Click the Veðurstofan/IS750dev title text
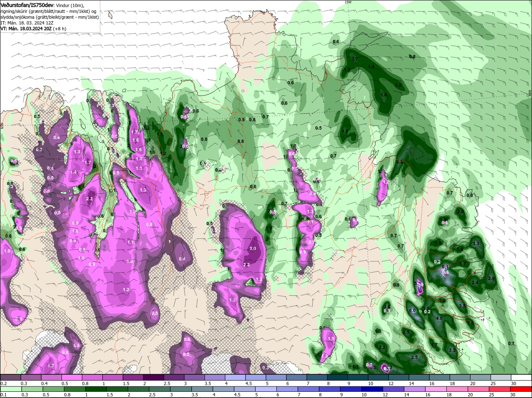532x398 pixels. click(27, 5)
